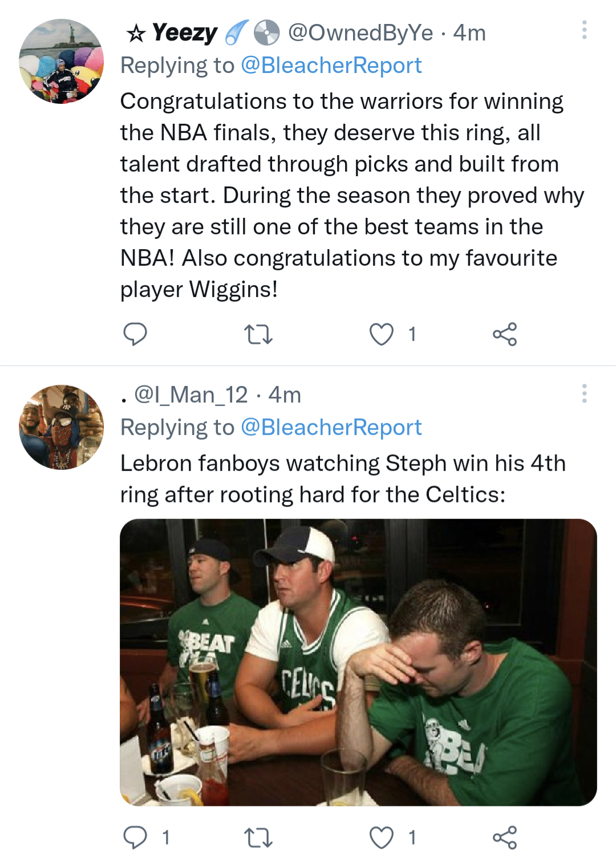Open the @I_Man_12 handle
Image resolution: width=616 pixels, height=868 pixels.
click(x=191, y=395)
